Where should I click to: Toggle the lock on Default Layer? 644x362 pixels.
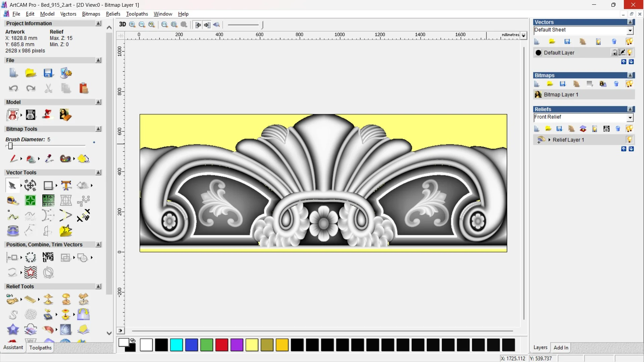click(x=614, y=52)
